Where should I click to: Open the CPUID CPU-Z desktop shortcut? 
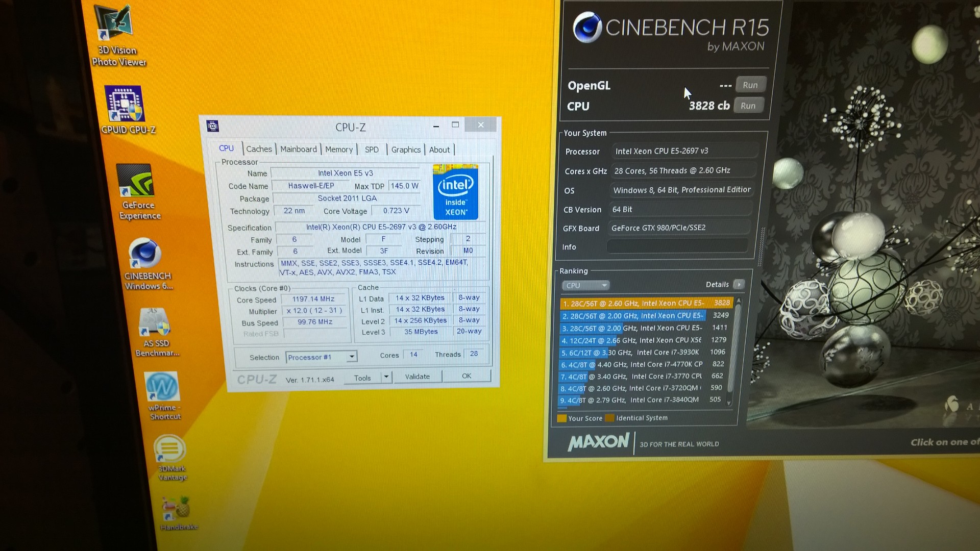pos(128,110)
